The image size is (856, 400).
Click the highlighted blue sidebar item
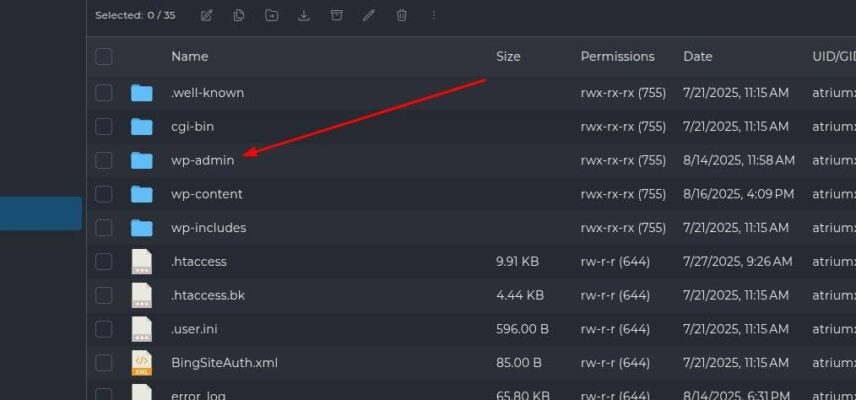[x=41, y=213]
